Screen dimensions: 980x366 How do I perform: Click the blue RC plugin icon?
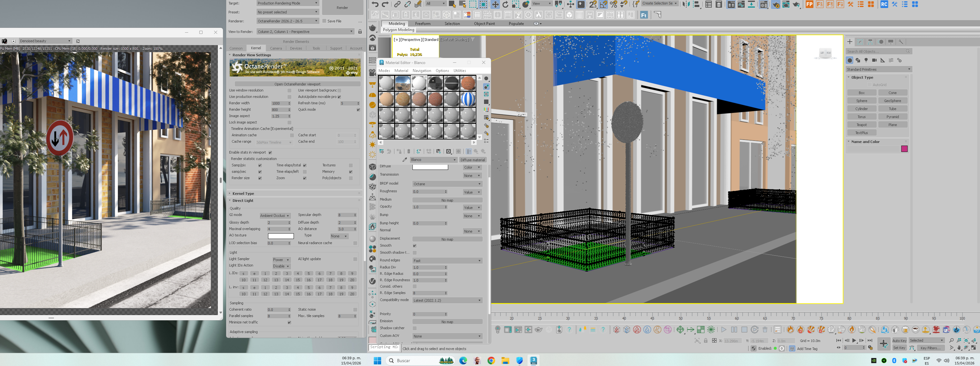[884, 4]
